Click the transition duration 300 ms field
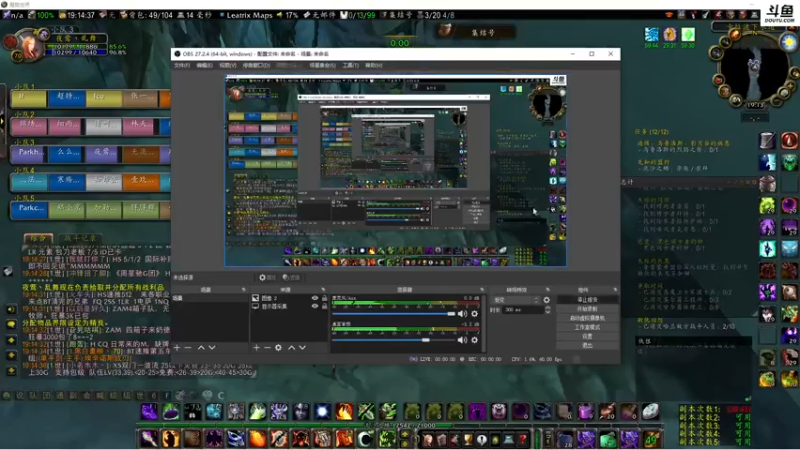This screenshot has height=450, width=800. coord(522,310)
